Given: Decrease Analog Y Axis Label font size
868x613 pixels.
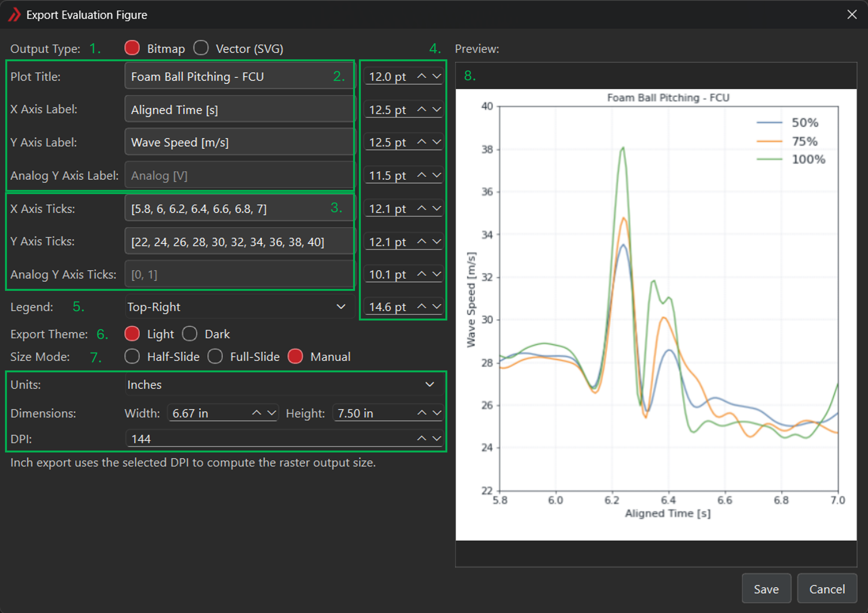Looking at the screenshot, I should pyautogui.click(x=437, y=175).
